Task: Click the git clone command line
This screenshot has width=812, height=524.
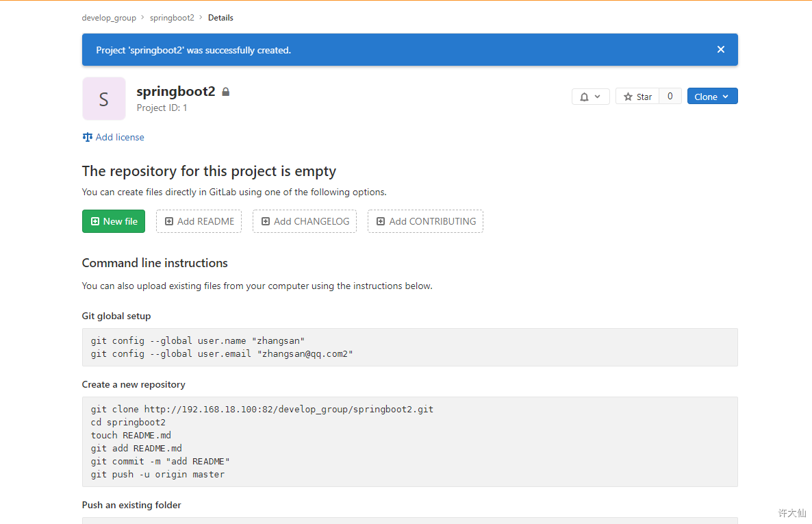Action: pyautogui.click(x=262, y=410)
